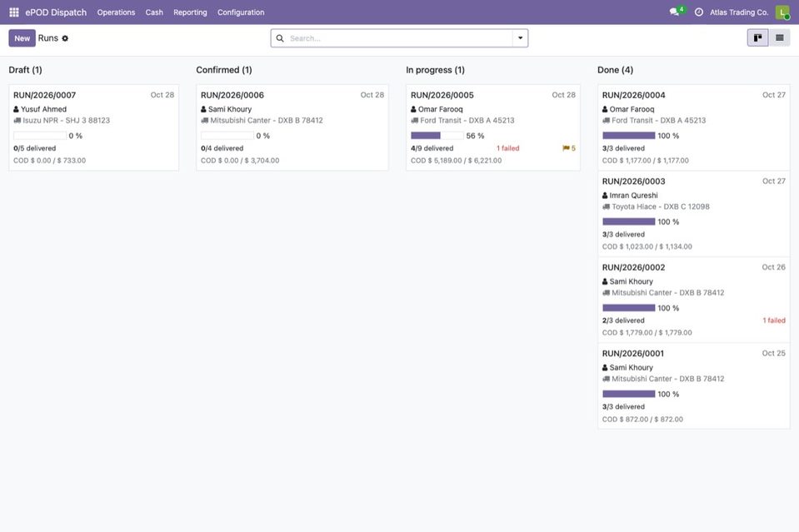Open run card RUN/2026/0005
799x532 pixels.
tap(493, 127)
